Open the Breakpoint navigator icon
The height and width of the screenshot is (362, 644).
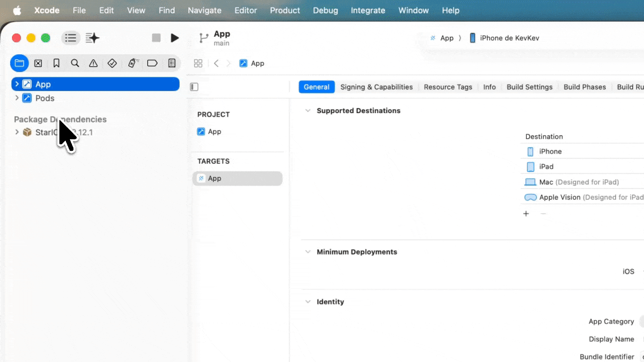[152, 63]
